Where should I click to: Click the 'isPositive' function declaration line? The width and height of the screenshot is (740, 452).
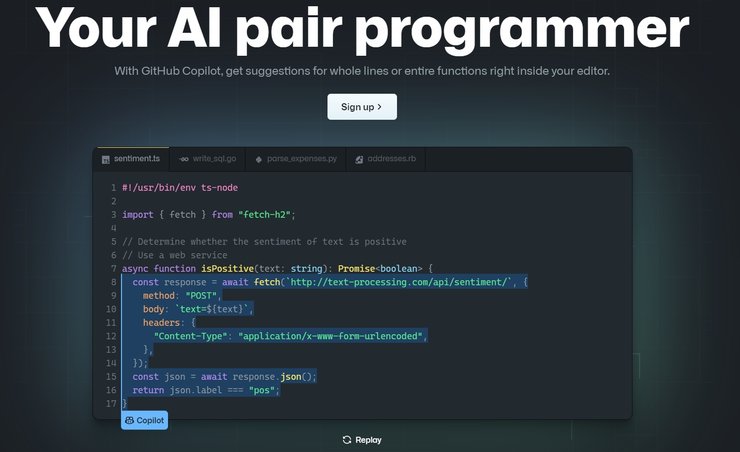pos(278,268)
